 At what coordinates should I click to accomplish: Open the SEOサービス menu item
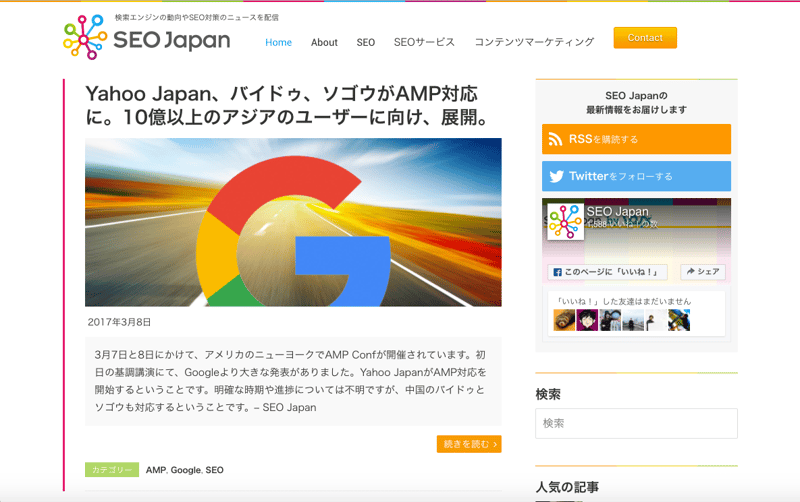coord(424,42)
